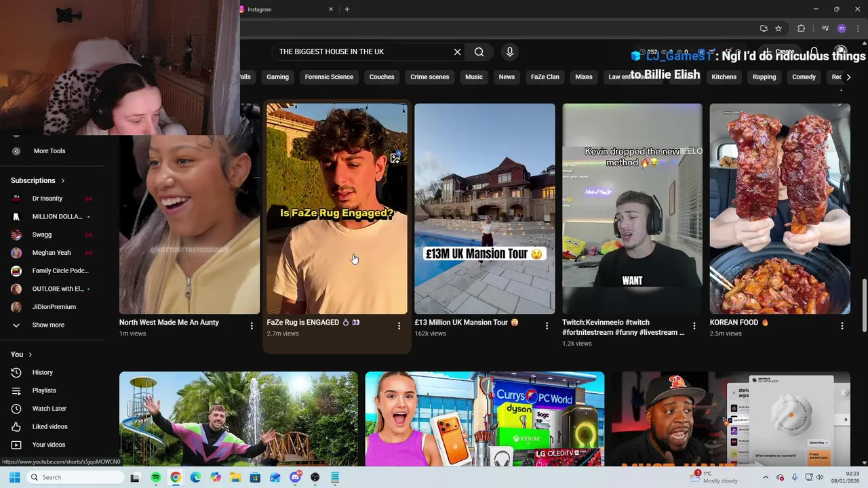Image resolution: width=868 pixels, height=488 pixels.
Task: Open Microsoft Edge from taskbar
Action: (195, 477)
